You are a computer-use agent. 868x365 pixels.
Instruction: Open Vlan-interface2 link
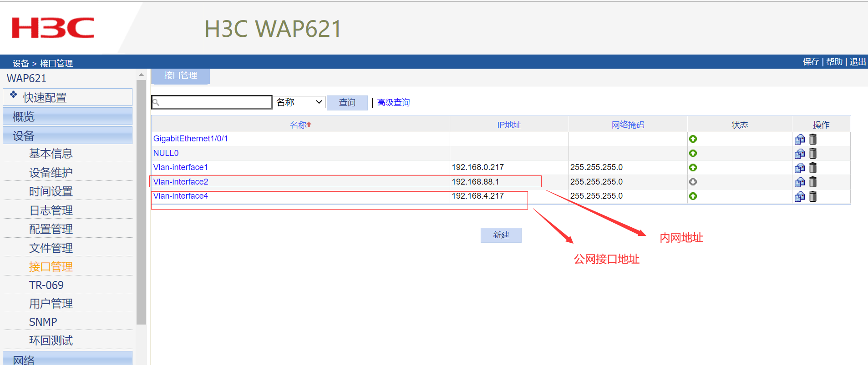tap(181, 182)
